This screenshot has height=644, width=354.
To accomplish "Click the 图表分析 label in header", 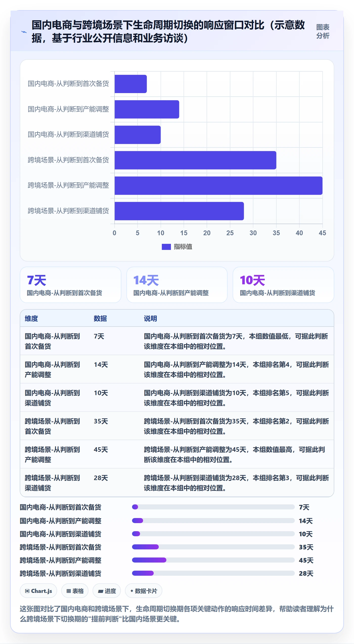I will point(323,31).
